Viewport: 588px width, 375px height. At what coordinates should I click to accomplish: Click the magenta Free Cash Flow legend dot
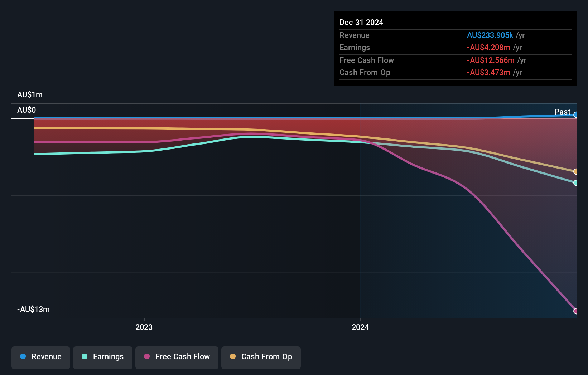(x=147, y=356)
